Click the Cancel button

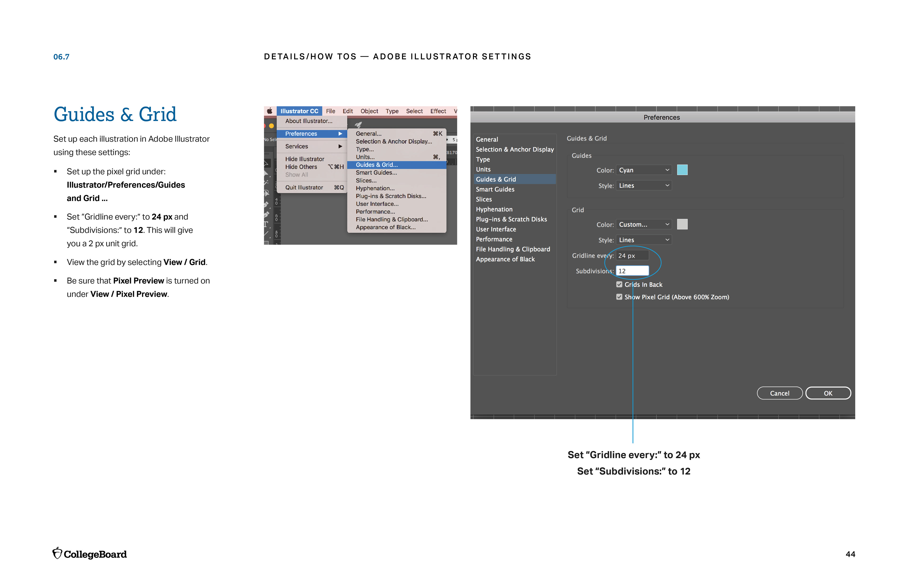click(780, 393)
